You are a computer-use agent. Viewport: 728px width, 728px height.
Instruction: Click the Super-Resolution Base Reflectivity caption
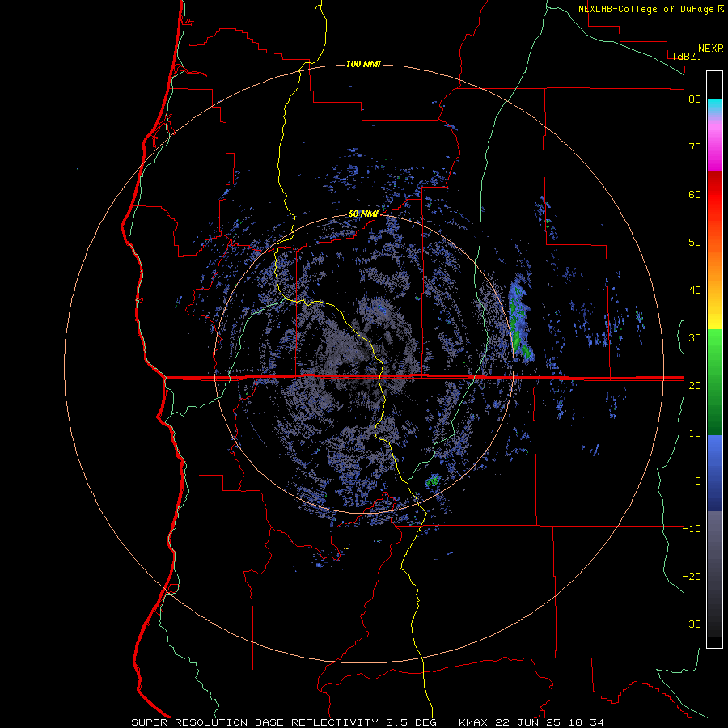point(367,722)
